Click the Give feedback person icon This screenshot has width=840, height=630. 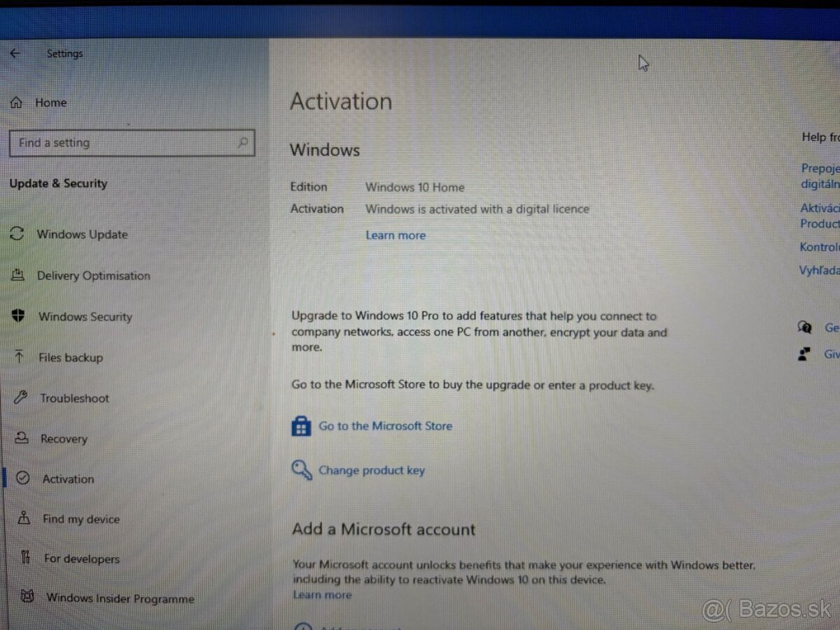(805, 354)
